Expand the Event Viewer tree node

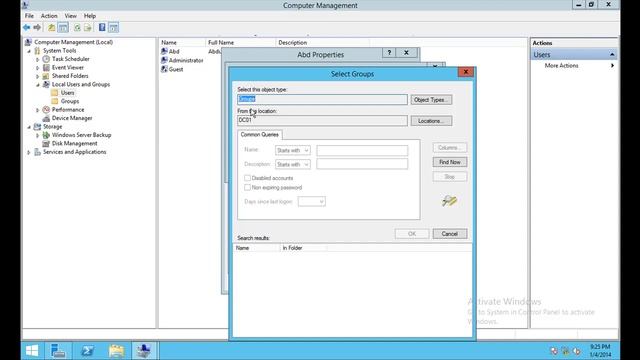point(38,68)
